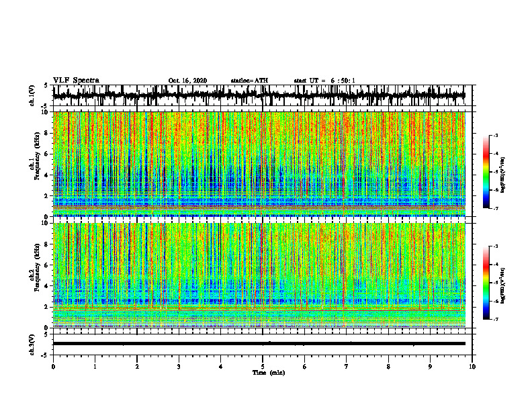The height and width of the screenshot is (411, 532).
Task: Click the "-7" label on ch.2 color scale
Action: tap(495, 319)
